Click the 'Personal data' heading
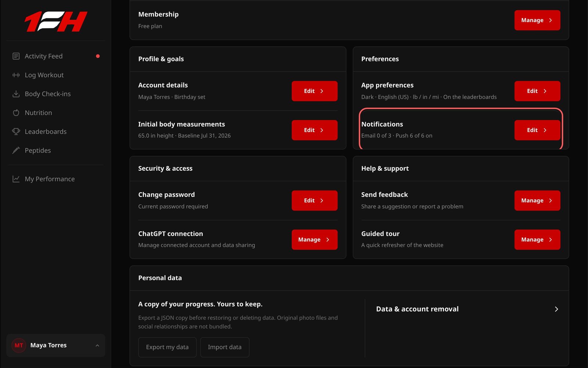 click(x=160, y=278)
